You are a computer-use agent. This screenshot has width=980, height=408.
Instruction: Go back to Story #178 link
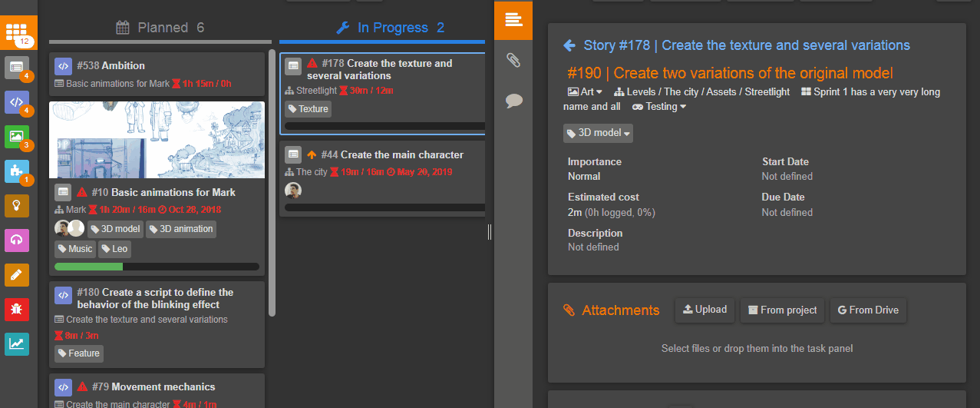(737, 45)
